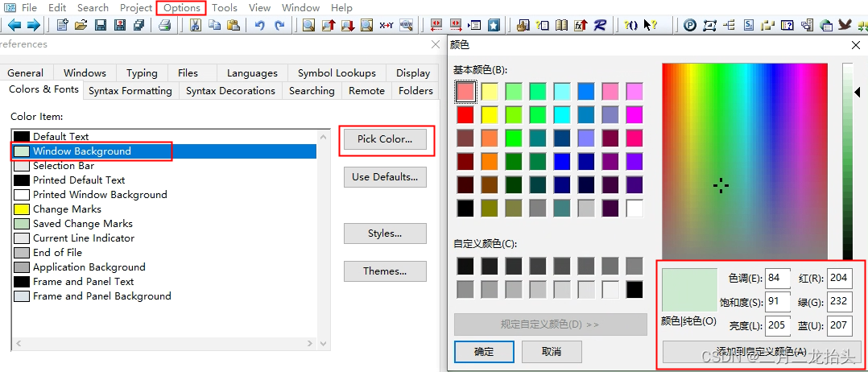The width and height of the screenshot is (868, 372).
Task: Click the WWW web search icon
Action: tap(406, 25)
